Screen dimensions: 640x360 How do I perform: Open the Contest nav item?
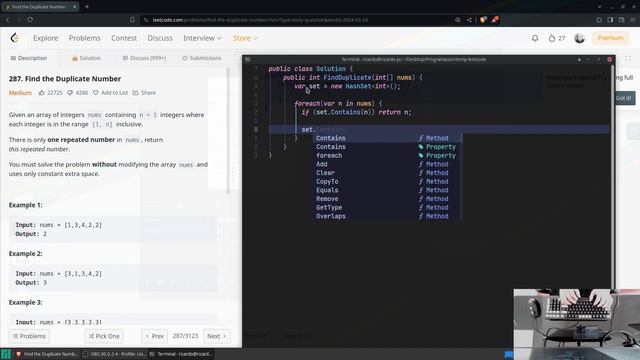[x=124, y=38]
